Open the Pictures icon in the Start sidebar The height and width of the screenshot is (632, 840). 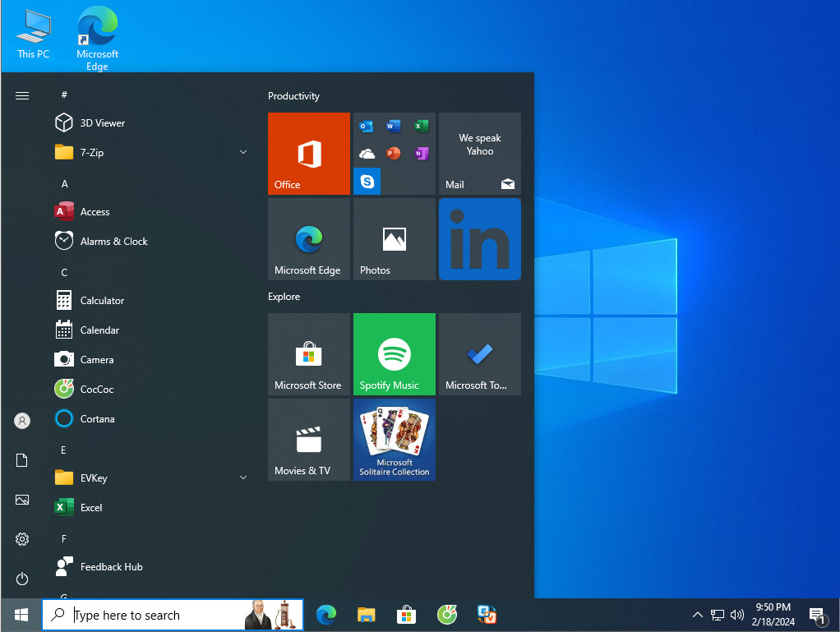point(21,500)
